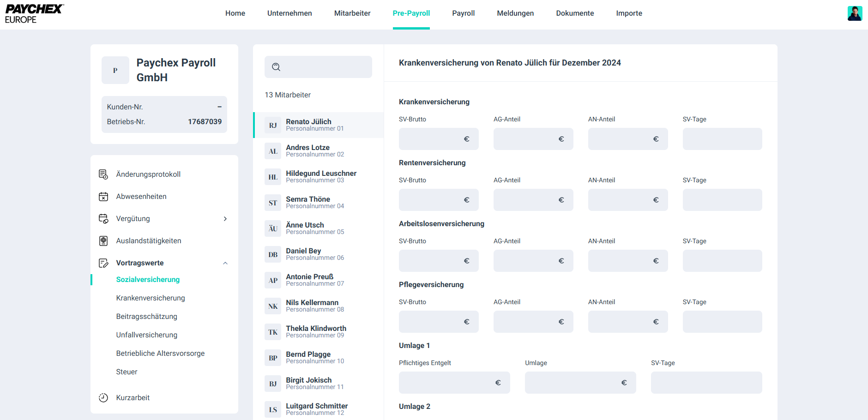
Task: Click the Paychex Europe logo
Action: [x=34, y=14]
